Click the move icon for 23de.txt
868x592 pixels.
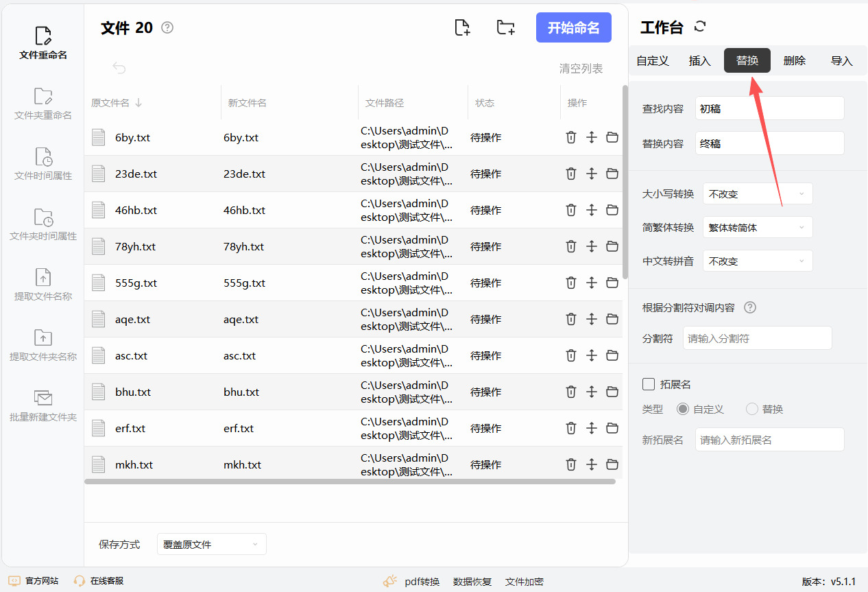[x=592, y=174]
